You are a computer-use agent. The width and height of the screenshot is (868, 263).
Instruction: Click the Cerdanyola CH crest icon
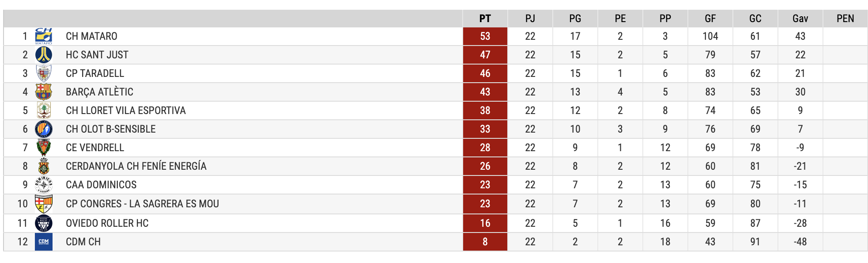coord(44,166)
